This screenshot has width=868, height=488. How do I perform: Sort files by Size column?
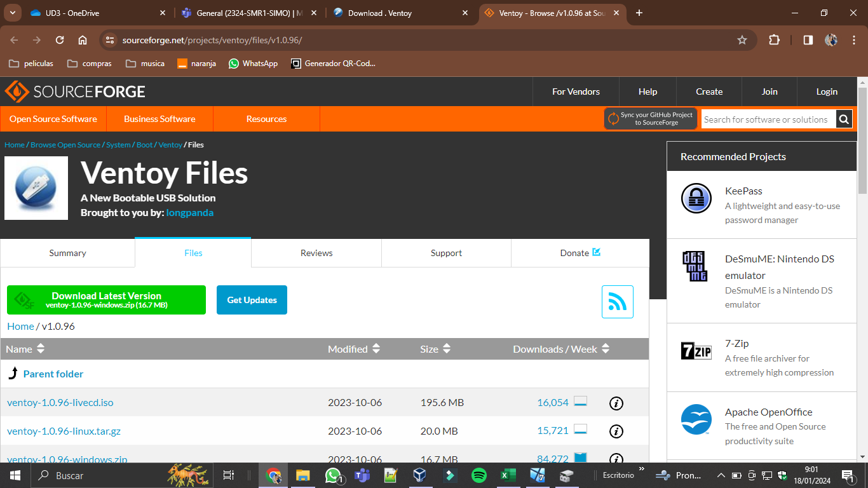coord(435,349)
